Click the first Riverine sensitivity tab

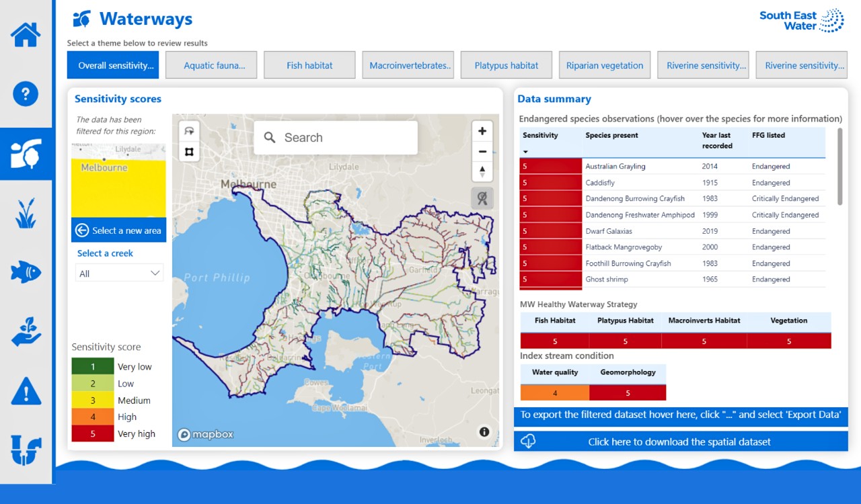pos(703,65)
